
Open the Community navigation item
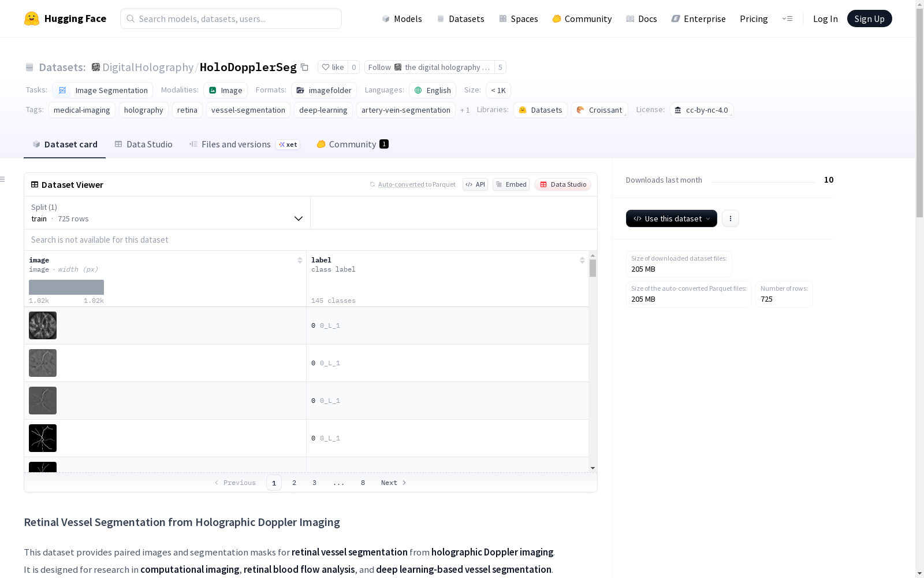582,18
